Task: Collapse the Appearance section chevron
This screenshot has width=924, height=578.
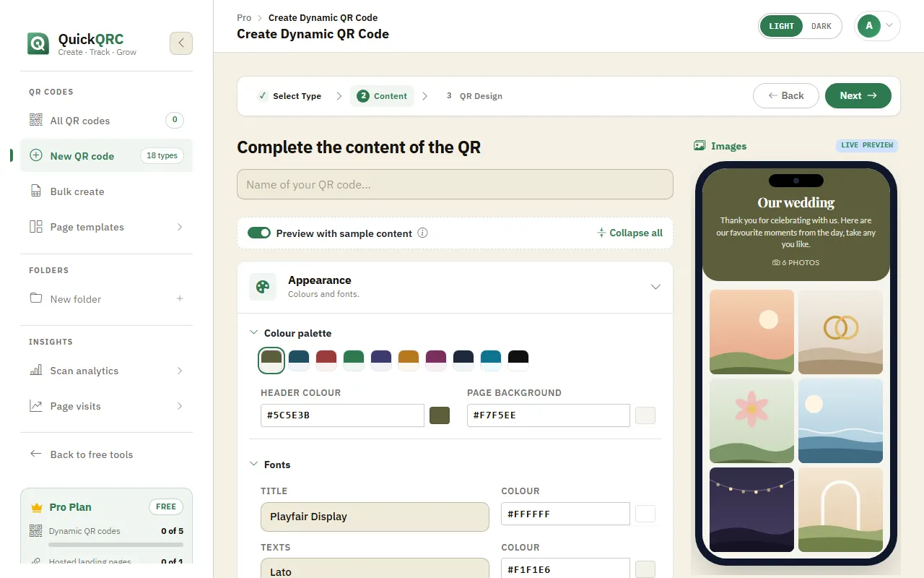Action: [655, 287]
